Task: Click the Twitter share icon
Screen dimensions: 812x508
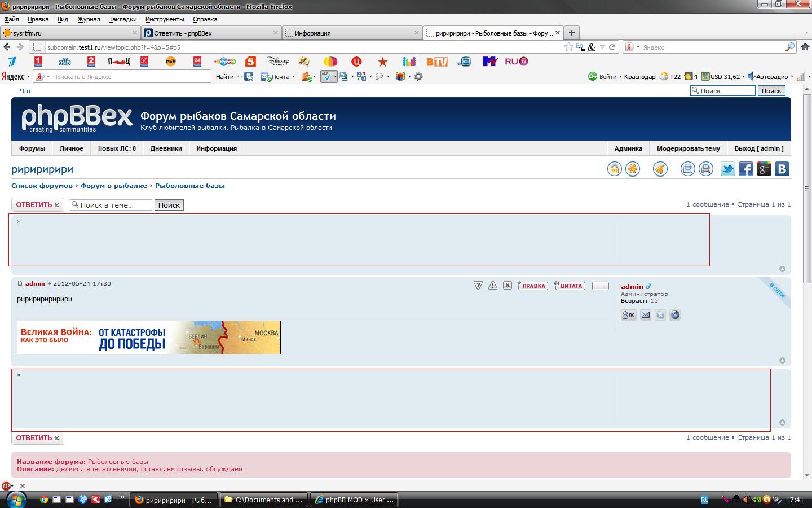Action: click(x=727, y=169)
